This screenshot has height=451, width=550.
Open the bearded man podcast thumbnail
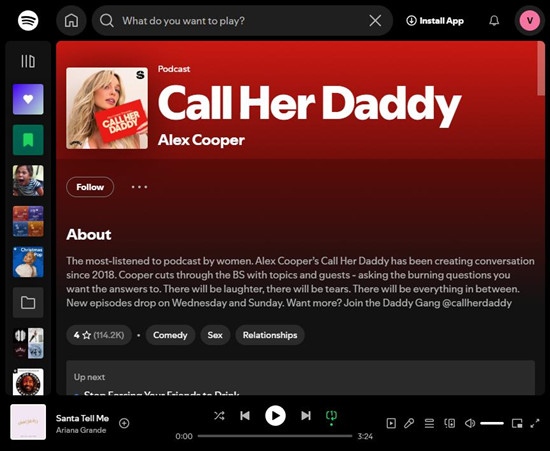tap(28, 382)
